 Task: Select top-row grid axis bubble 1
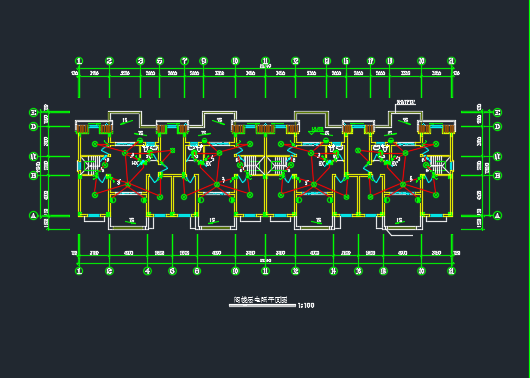click(x=79, y=61)
